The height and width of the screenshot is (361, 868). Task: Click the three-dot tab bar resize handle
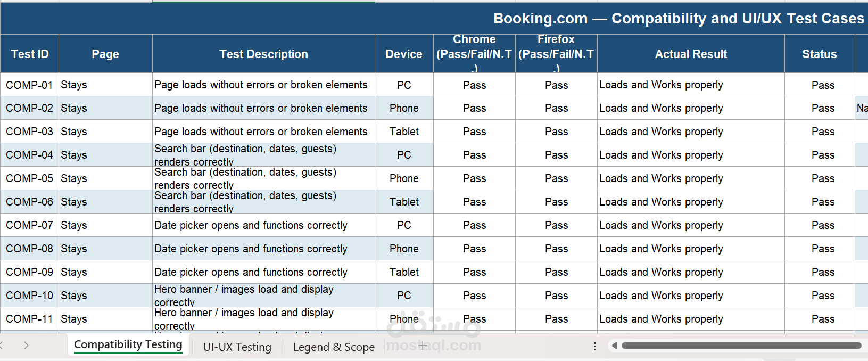(594, 347)
